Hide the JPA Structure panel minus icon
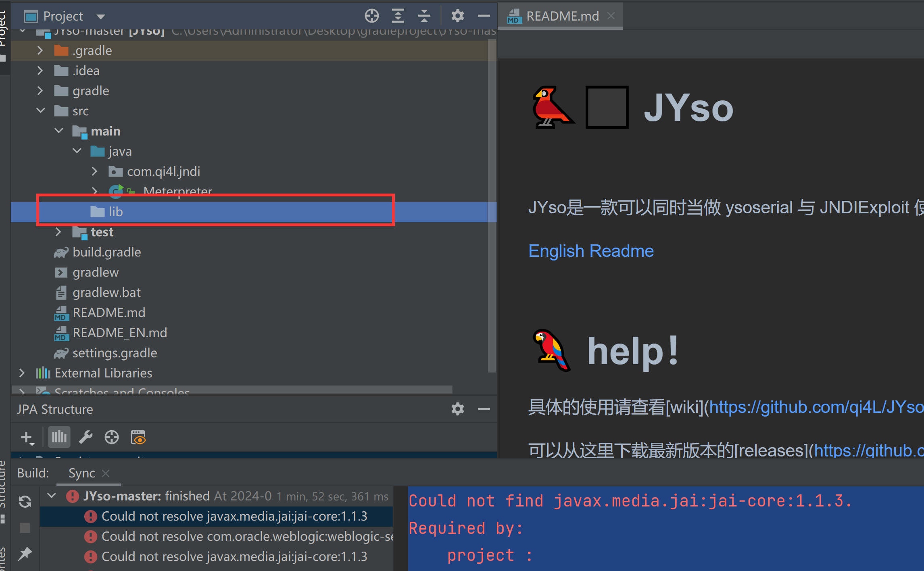 484,409
